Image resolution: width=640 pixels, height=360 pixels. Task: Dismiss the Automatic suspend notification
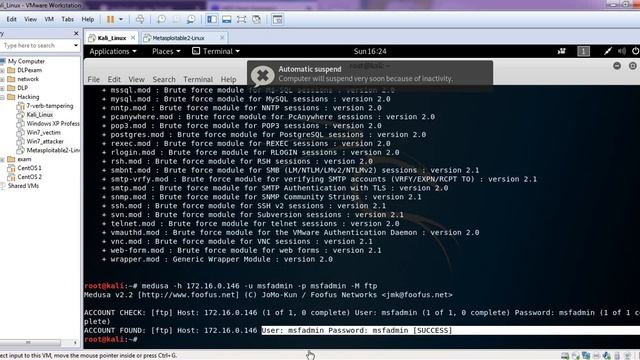click(x=262, y=76)
